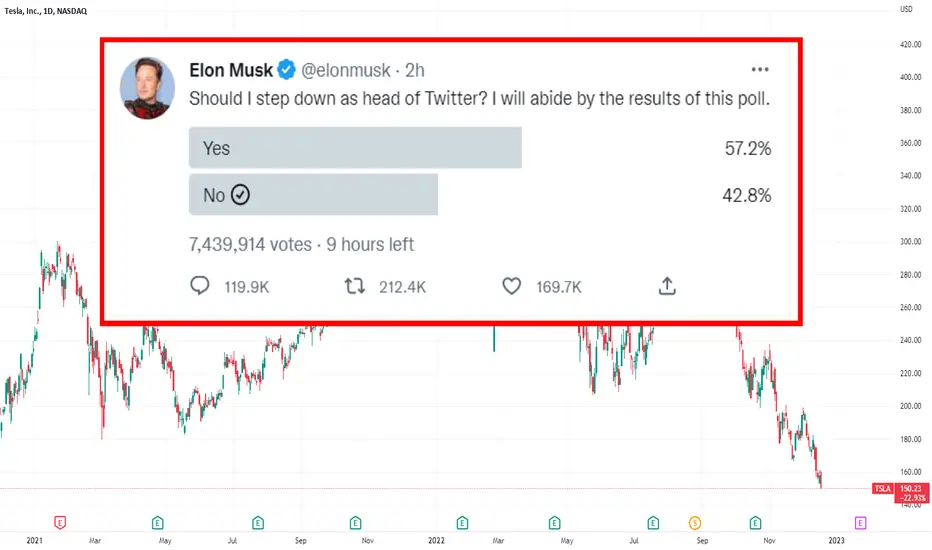
Task: Click the blue verified badge
Action: pos(286,70)
